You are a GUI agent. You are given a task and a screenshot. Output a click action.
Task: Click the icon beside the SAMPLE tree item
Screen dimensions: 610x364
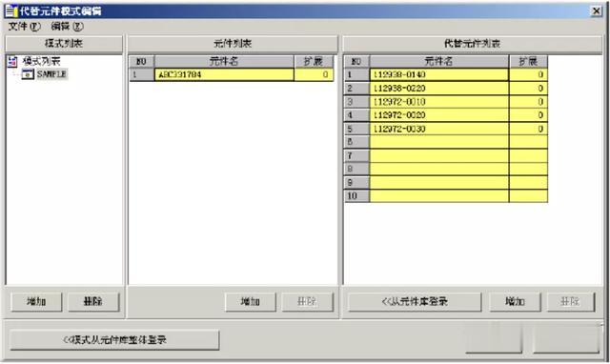[x=28, y=74]
